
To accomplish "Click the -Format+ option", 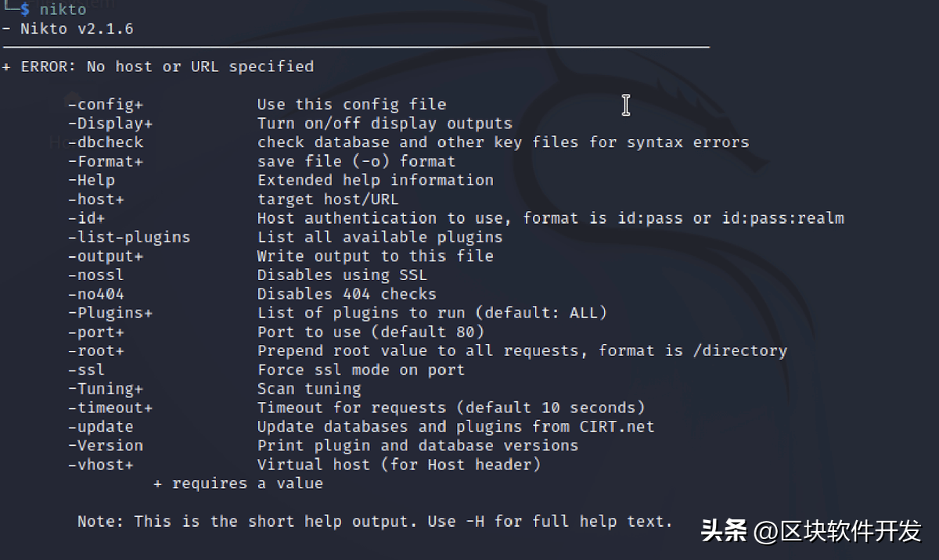I will [110, 161].
